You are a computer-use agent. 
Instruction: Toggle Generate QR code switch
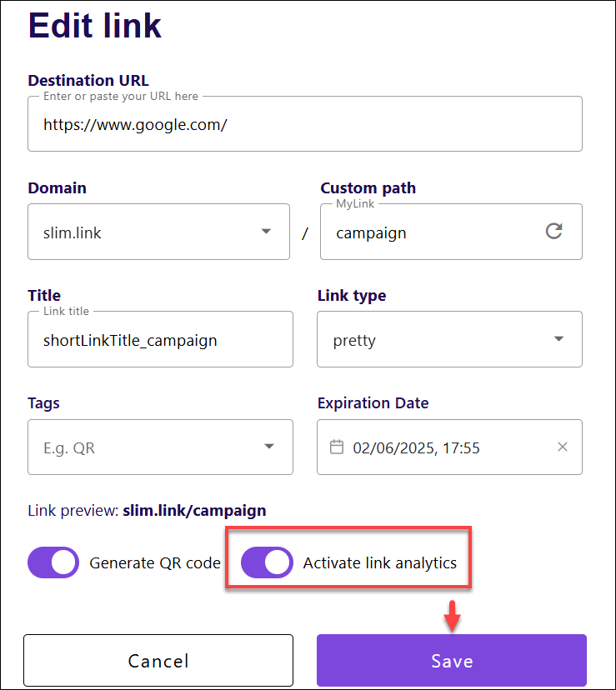(53, 562)
